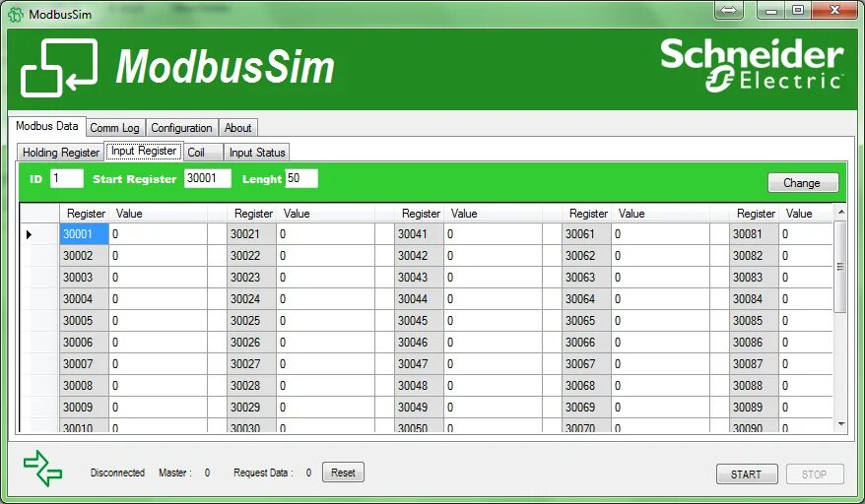Click the greyed-out STOP button
Screen dimensions: 865x504
tap(815, 474)
